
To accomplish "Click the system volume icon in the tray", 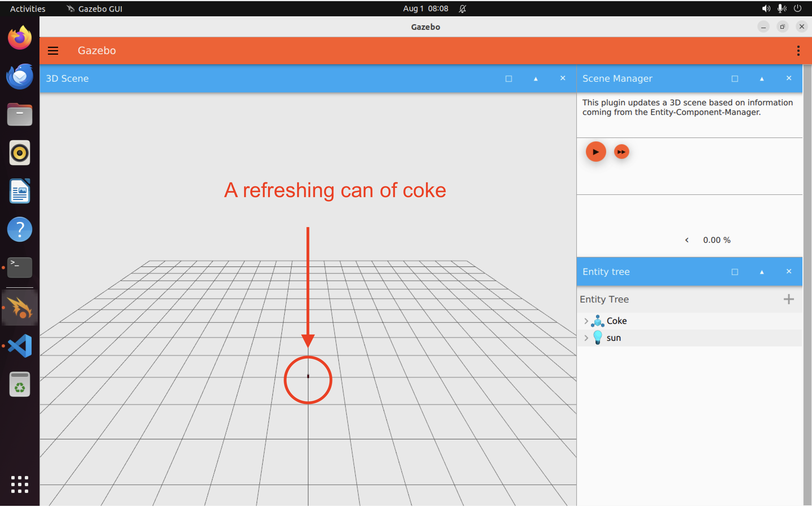I will click(766, 8).
